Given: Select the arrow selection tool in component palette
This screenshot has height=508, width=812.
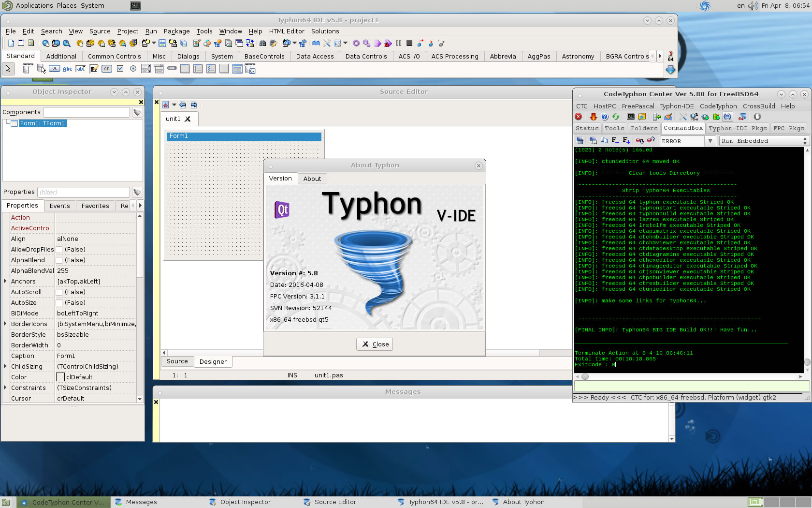Looking at the screenshot, I should coord(8,69).
